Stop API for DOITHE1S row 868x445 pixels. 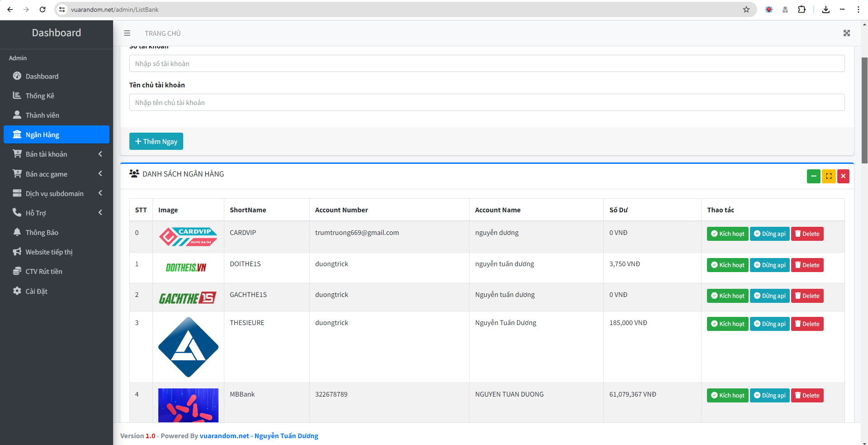[x=769, y=265]
